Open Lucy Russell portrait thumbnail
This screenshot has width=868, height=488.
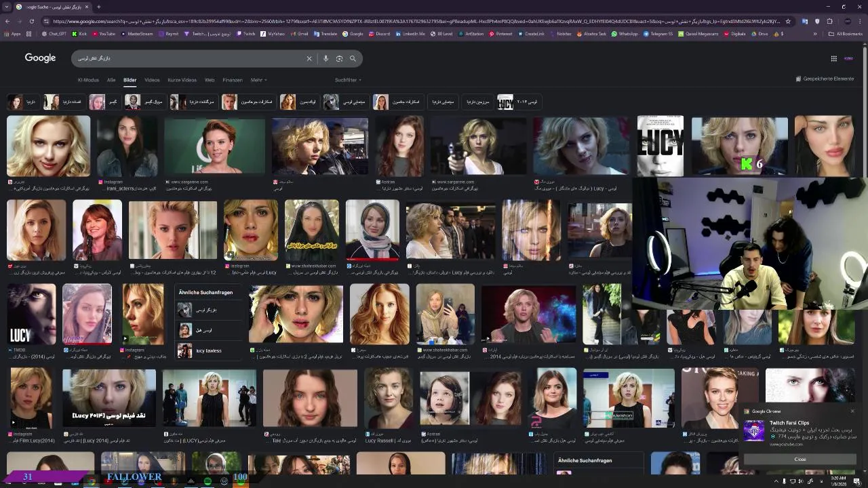[x=389, y=398]
